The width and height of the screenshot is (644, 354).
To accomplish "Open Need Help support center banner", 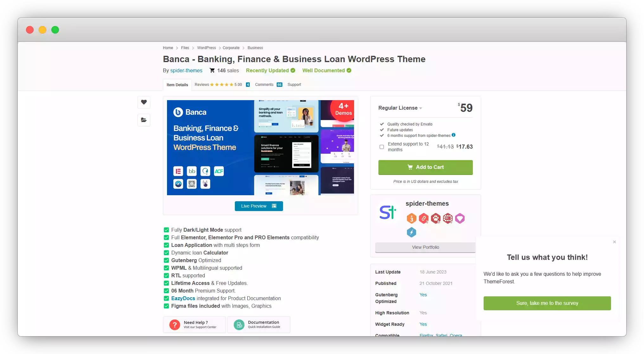I will (x=194, y=325).
